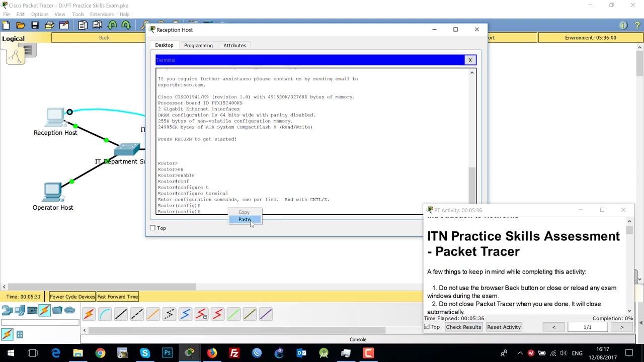Enable Top checkbox in Reception Host window
Screen dimensions: 644x362
(152, 228)
